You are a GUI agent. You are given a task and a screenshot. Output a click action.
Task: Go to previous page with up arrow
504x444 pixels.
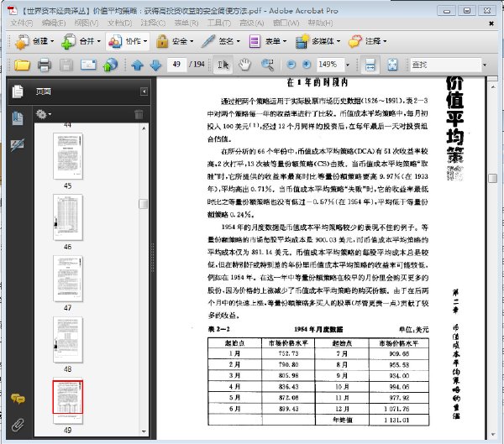(138, 65)
